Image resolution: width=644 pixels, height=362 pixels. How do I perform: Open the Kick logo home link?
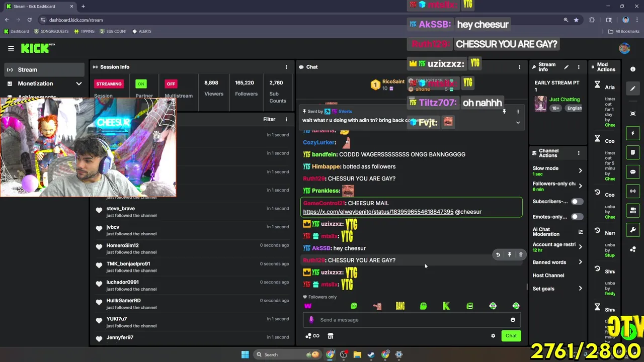(37, 48)
